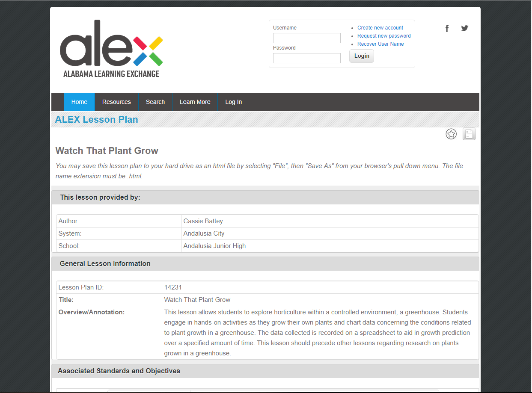Select Log In in the navigation bar

[x=233, y=102]
